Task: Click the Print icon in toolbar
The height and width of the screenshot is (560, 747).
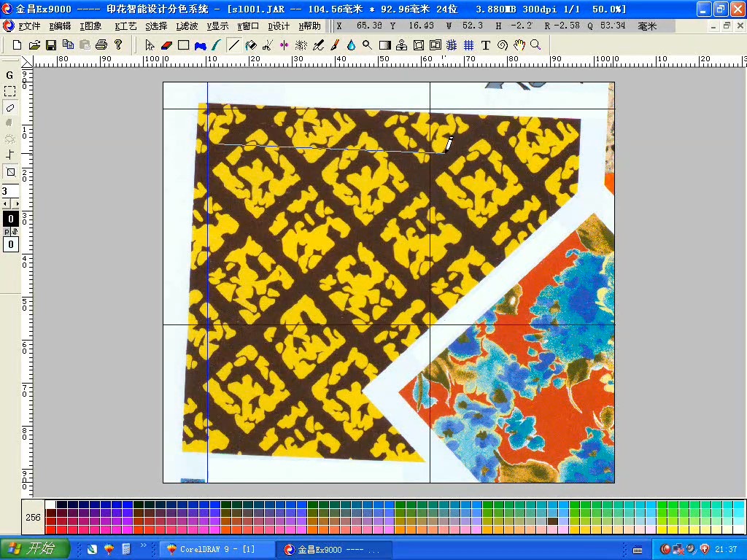Action: (101, 45)
